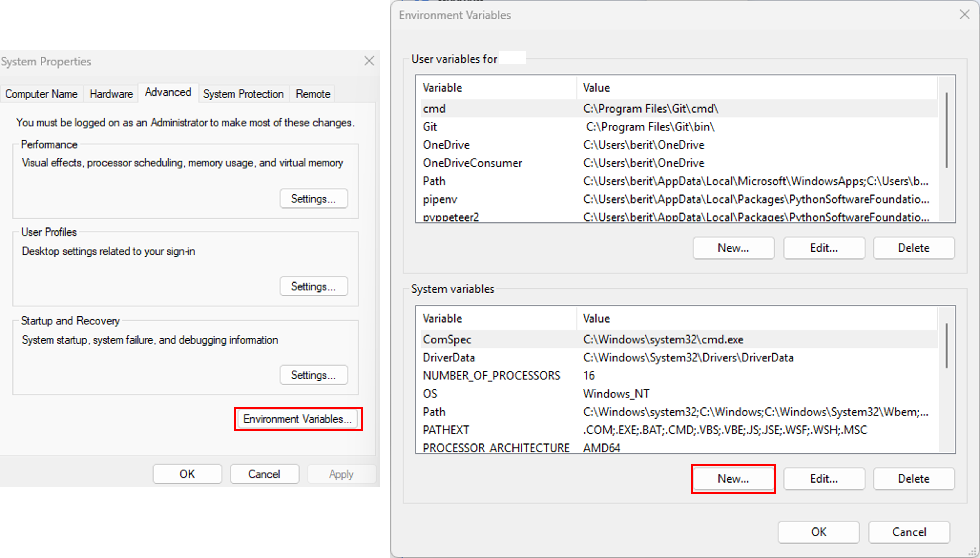This screenshot has height=558, width=980.
Task: Create a new system variable
Action: [733, 479]
